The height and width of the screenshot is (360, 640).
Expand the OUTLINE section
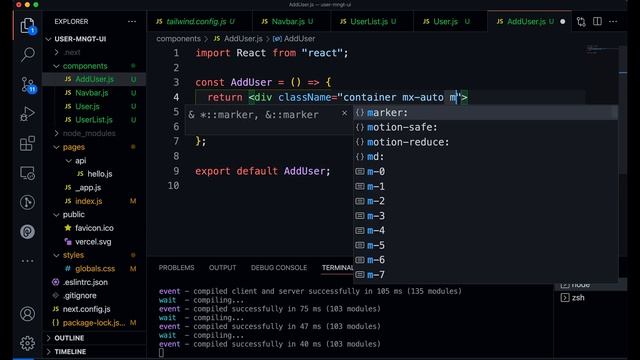(x=65, y=338)
